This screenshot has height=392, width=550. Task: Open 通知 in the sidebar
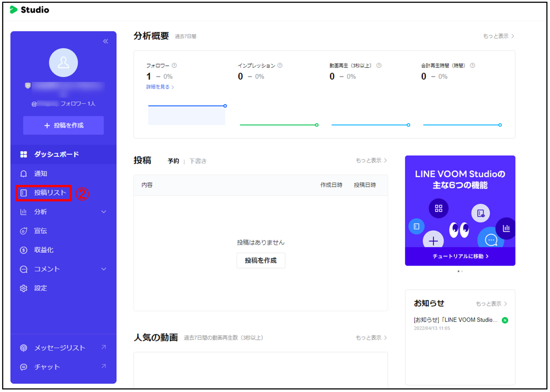pos(64,173)
